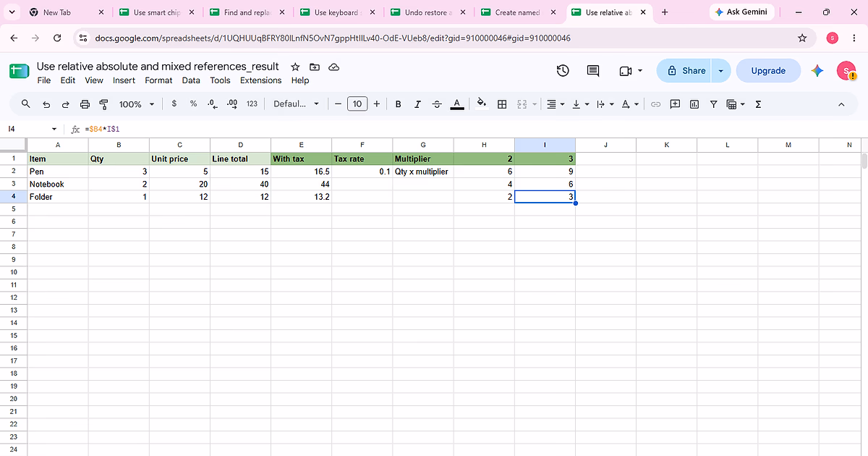
Task: Select cell containing Qty x multiplier
Action: [423, 172]
